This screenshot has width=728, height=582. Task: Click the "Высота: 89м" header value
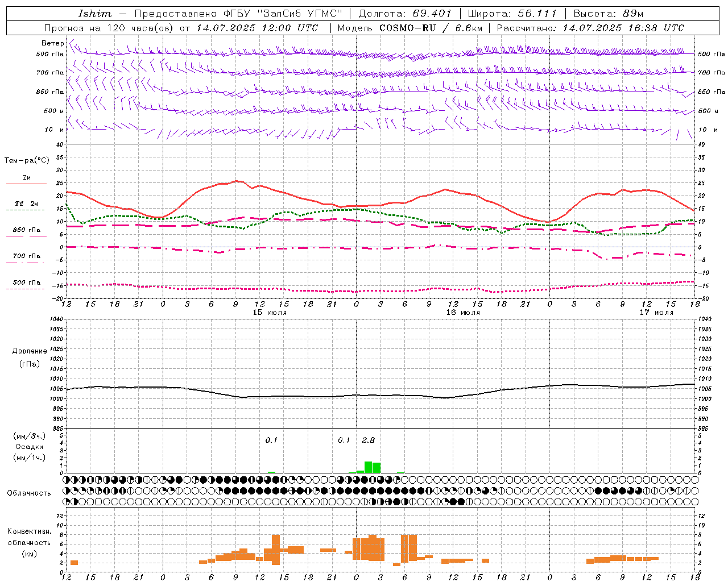(609, 14)
